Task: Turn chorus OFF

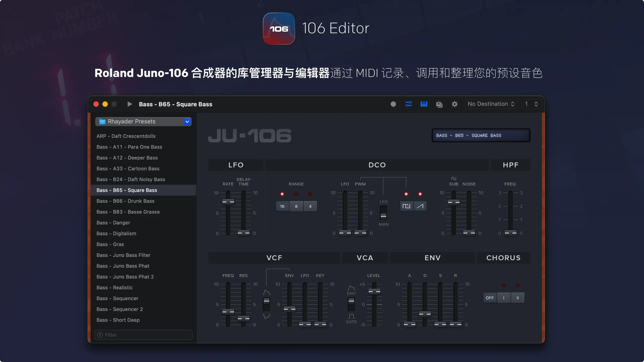Action: [x=490, y=298]
